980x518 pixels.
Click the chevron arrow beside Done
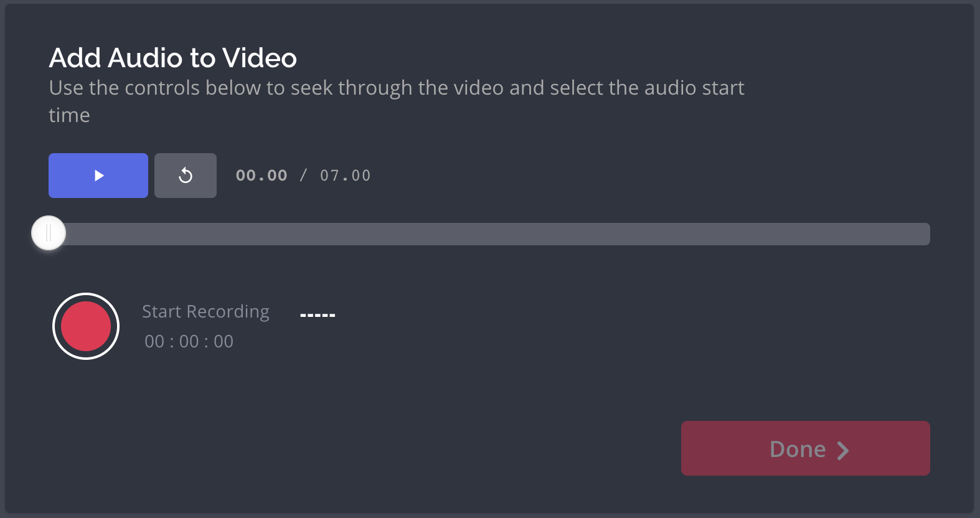click(843, 450)
